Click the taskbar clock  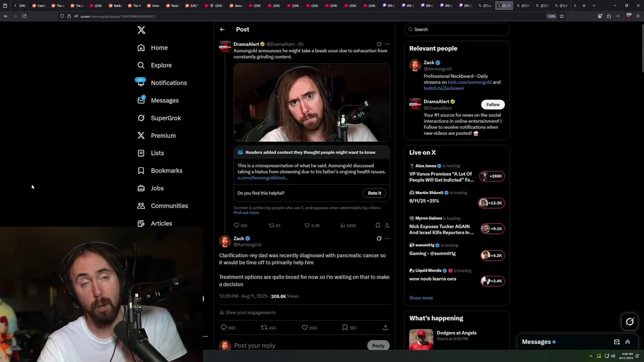pos(627,356)
